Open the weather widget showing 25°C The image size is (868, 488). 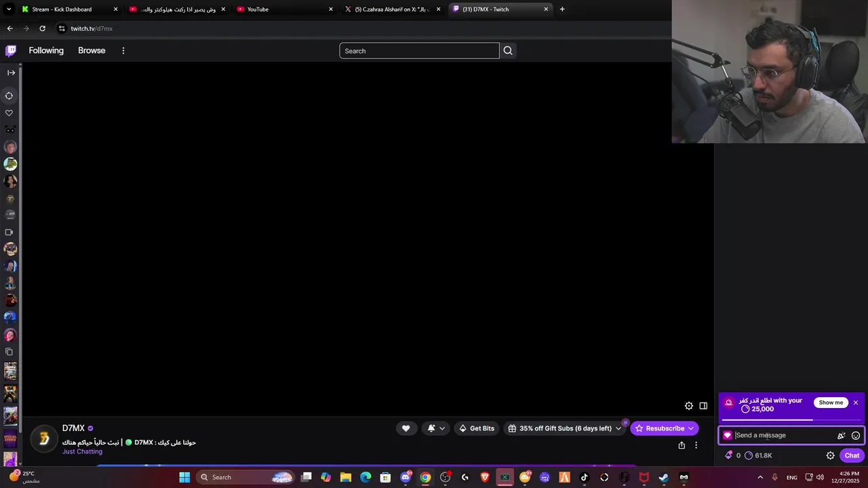(23, 477)
